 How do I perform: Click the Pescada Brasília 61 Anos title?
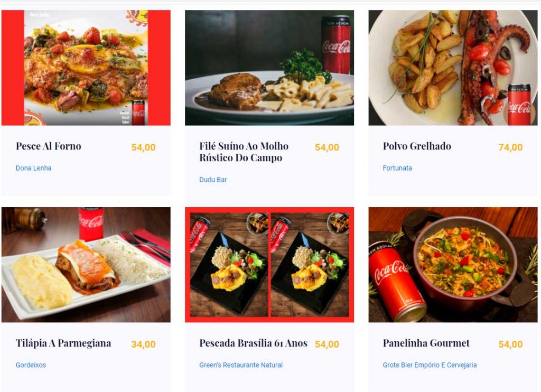(x=253, y=343)
